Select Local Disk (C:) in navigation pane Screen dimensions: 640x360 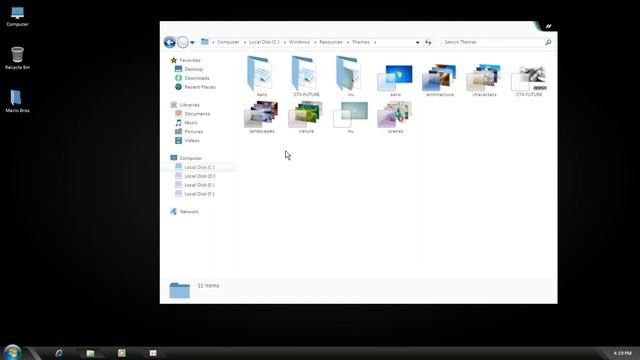[x=199, y=167]
